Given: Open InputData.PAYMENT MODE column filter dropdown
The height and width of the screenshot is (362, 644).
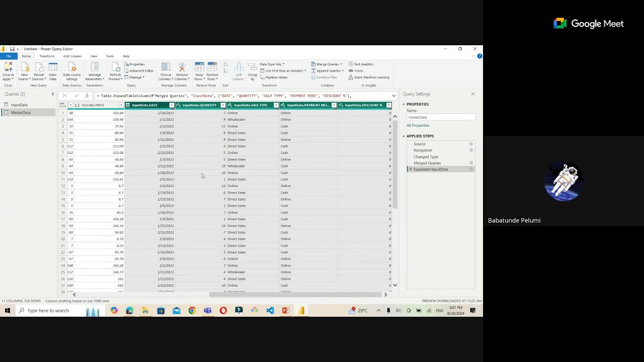Looking at the screenshot, I should coord(334,105).
